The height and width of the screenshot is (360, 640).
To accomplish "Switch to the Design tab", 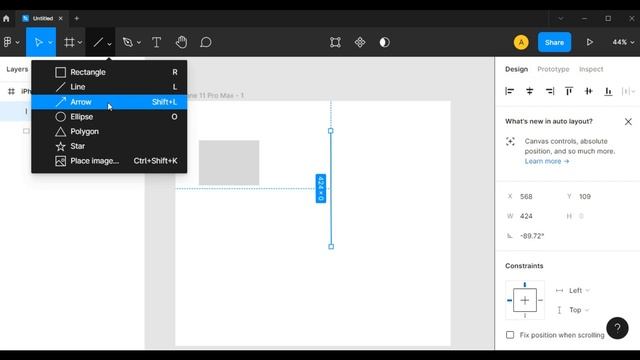I will tap(516, 69).
